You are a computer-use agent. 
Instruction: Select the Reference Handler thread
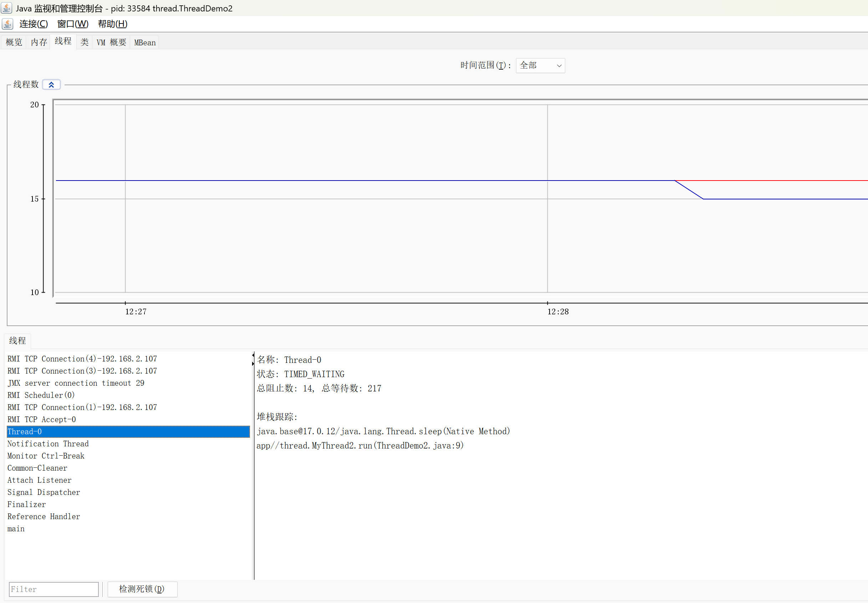[x=128, y=516]
